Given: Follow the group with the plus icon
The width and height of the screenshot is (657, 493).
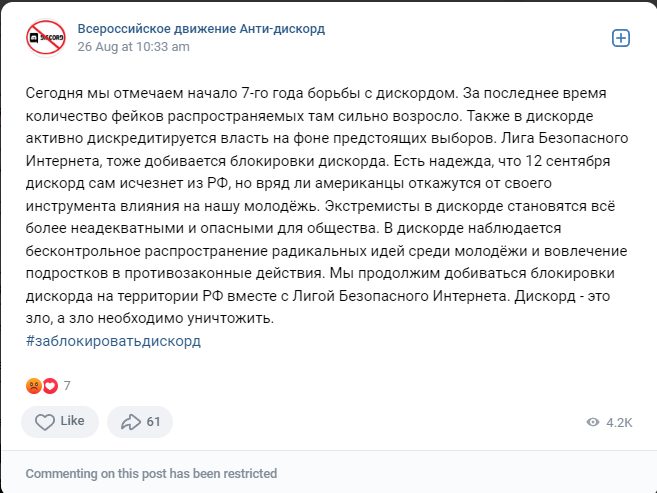Looking at the screenshot, I should coord(620,37).
